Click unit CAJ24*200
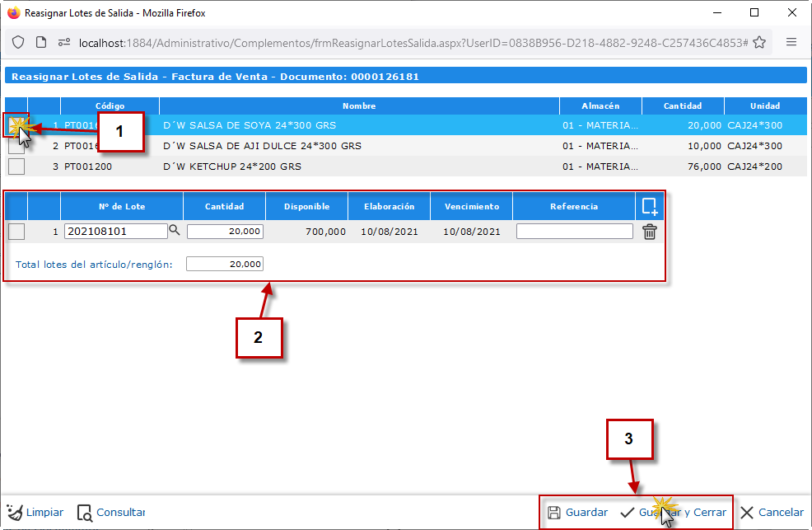This screenshot has width=812, height=530. (754, 167)
